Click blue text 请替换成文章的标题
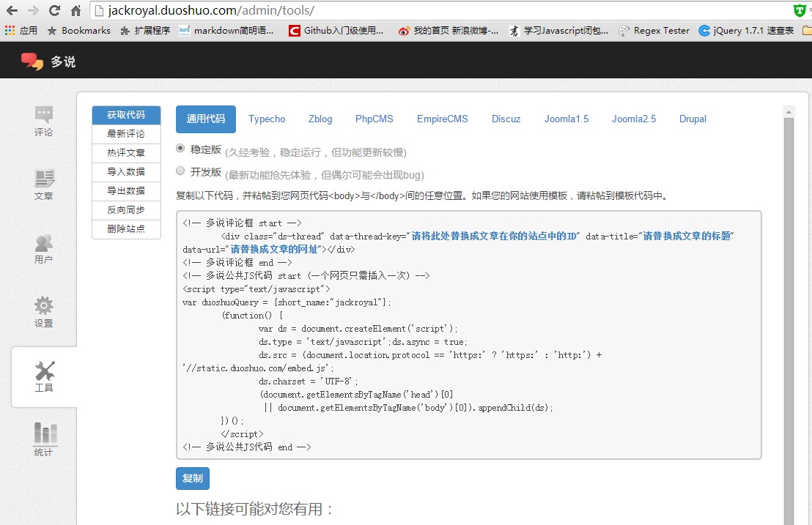Viewport: 812px width, 525px height. 687,236
